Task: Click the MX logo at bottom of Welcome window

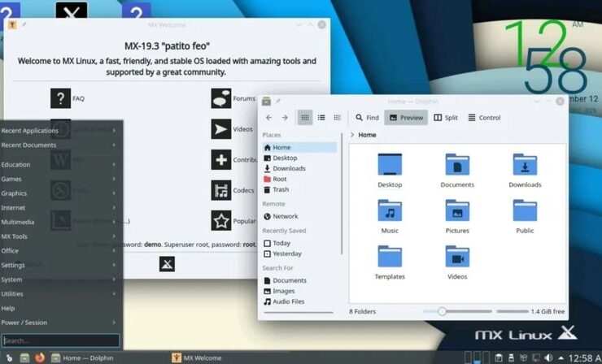Action: [167, 264]
